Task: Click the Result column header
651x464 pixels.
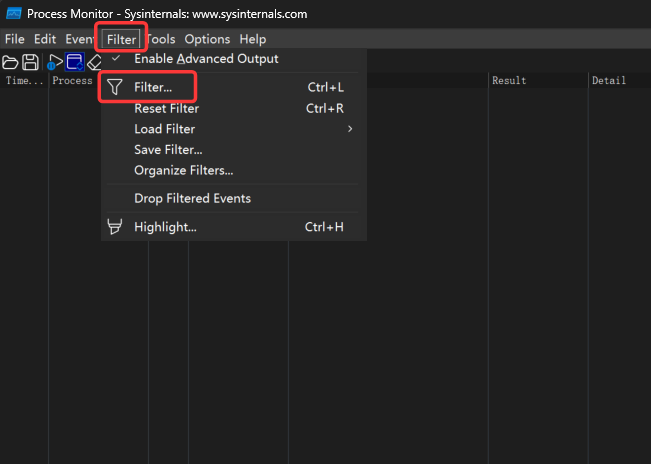Action: coord(509,81)
